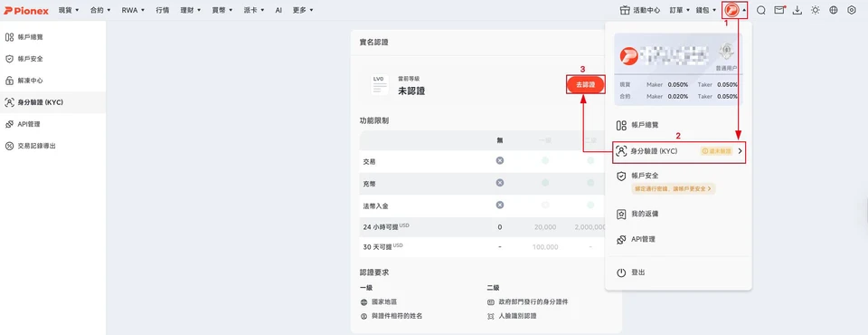
Task: Expand the 理財 menu
Action: tap(191, 11)
